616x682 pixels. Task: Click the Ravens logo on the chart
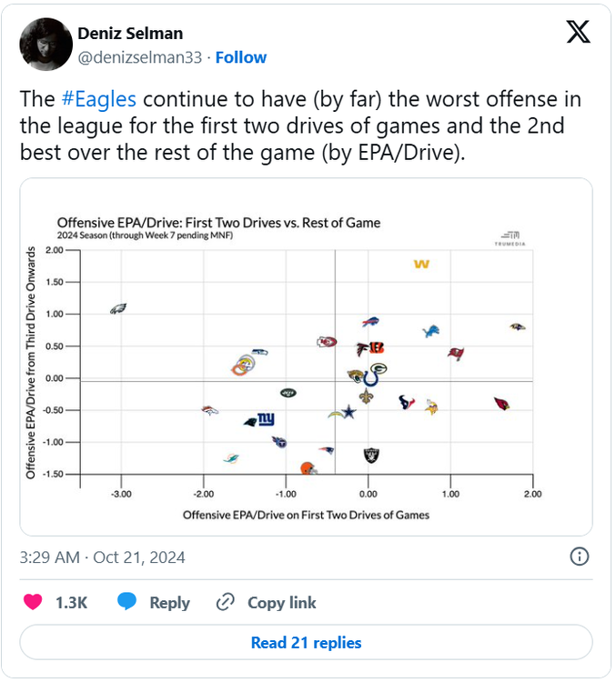pos(517,326)
